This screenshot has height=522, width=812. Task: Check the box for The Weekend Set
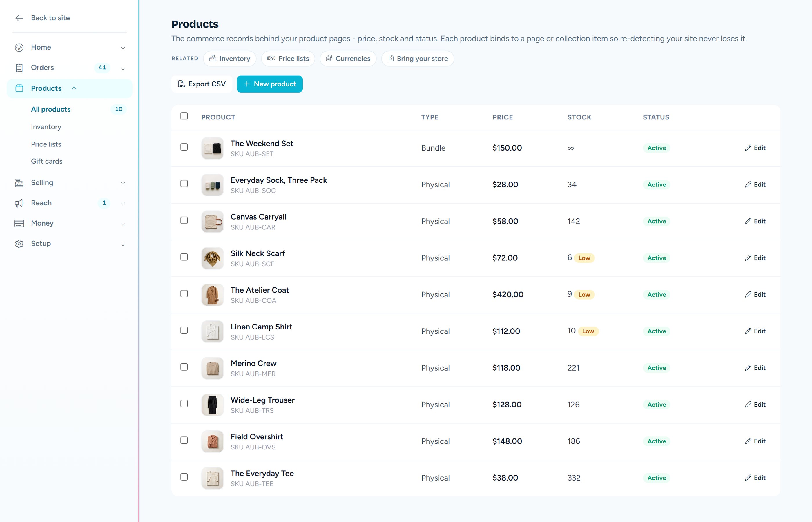[x=184, y=147]
